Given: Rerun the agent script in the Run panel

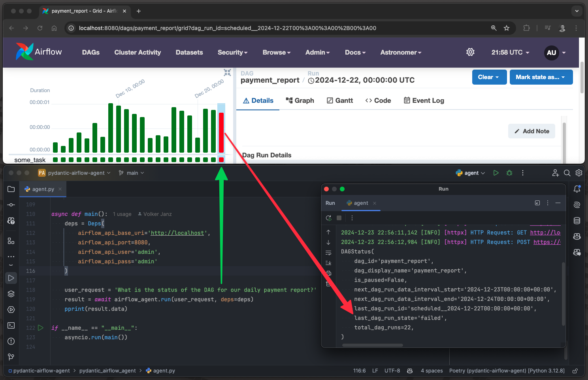Looking at the screenshot, I should pos(328,218).
